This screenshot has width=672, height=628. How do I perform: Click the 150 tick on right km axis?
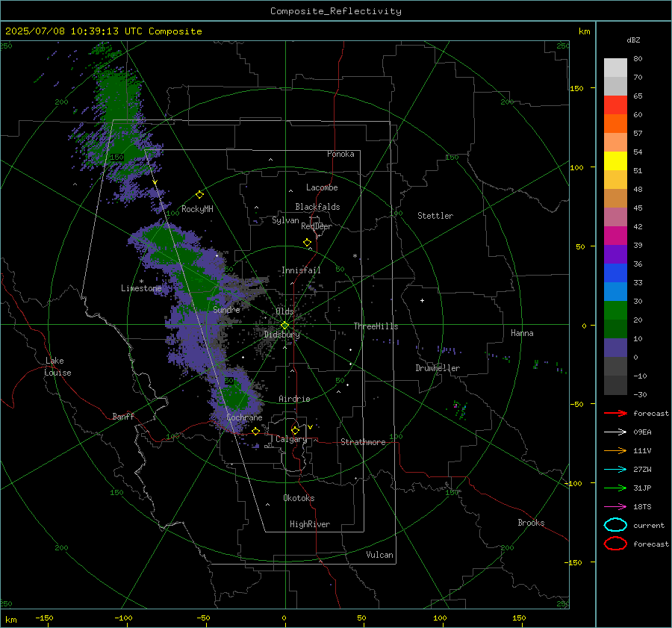pyautogui.click(x=577, y=88)
